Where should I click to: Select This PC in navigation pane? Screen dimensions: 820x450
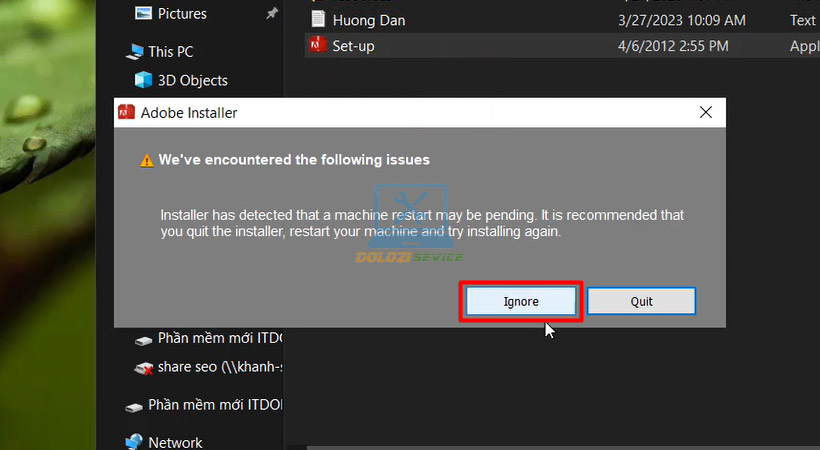coord(170,51)
